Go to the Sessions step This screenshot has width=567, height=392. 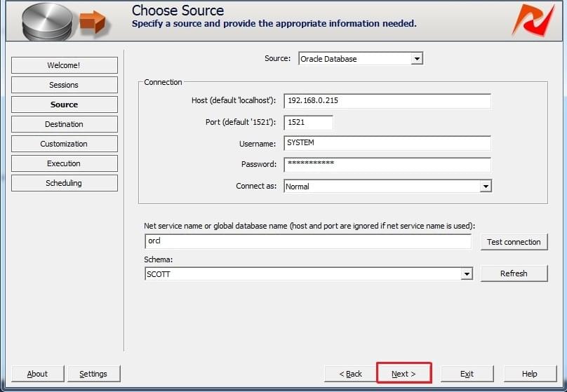coord(65,85)
